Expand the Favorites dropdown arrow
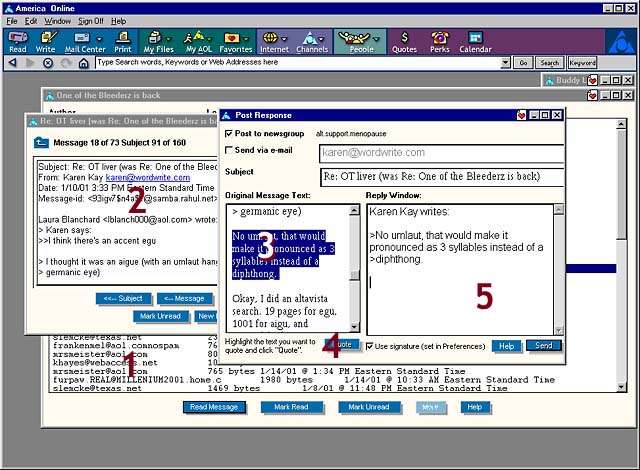 tap(246, 39)
